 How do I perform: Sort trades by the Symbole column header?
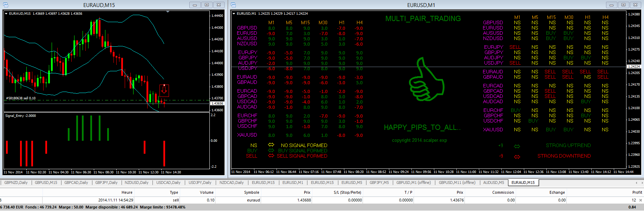(252, 192)
